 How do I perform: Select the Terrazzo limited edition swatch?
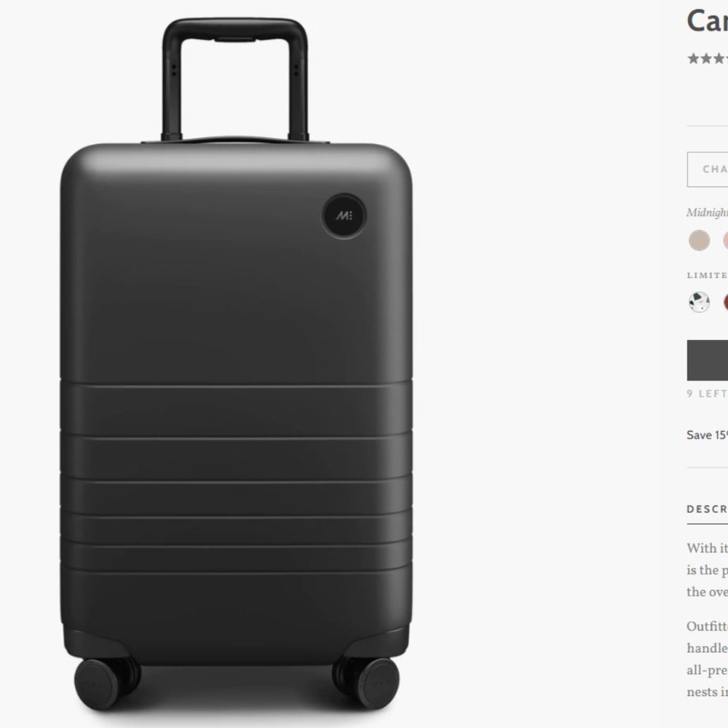click(x=699, y=301)
